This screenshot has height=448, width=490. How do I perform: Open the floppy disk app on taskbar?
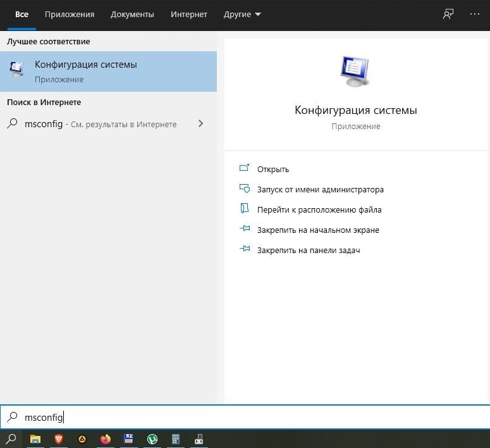point(128,439)
